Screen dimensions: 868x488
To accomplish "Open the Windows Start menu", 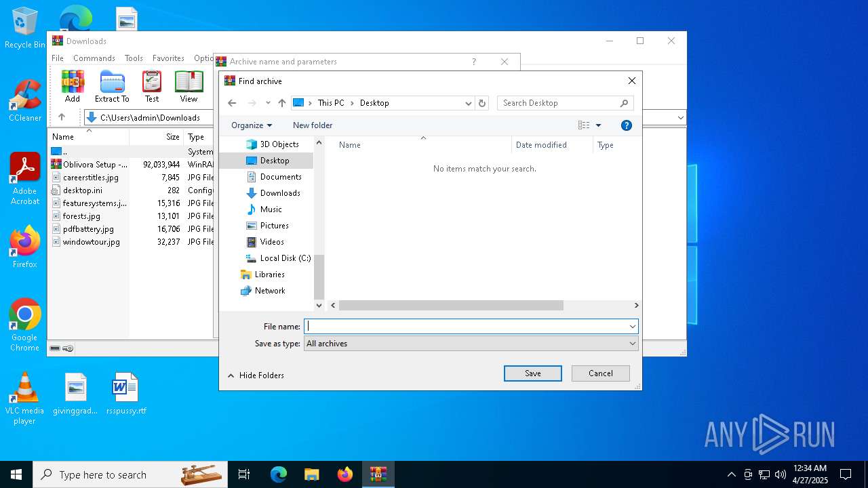I will coord(16,474).
